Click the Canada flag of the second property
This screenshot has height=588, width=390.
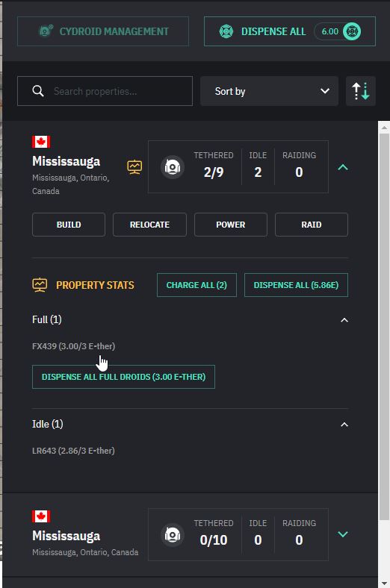tap(41, 516)
